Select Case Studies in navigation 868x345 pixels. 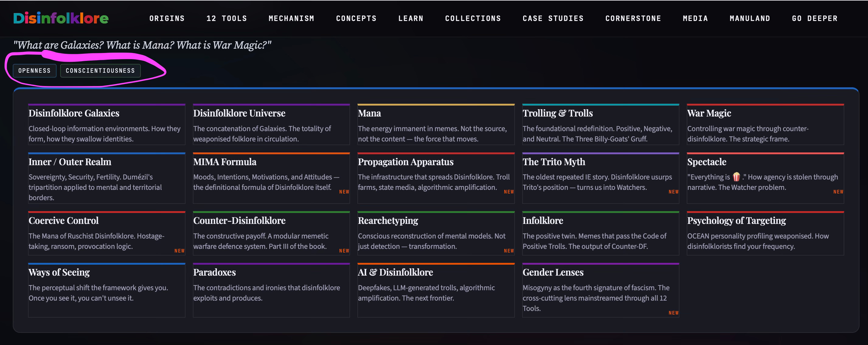coord(553,19)
